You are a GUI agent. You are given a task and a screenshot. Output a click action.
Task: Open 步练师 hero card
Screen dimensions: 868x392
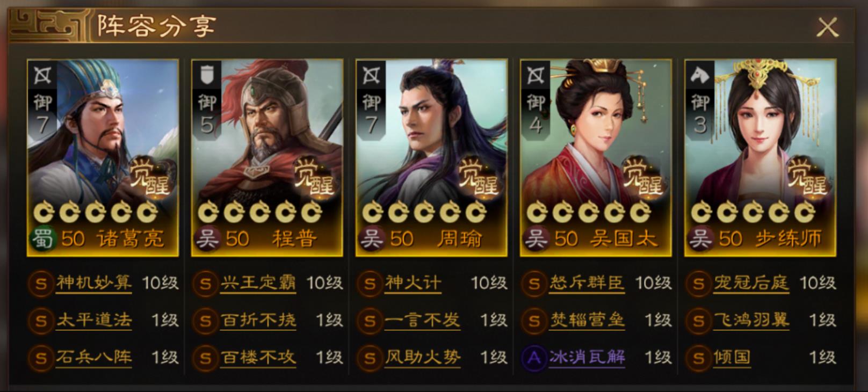pyautogui.click(x=760, y=158)
